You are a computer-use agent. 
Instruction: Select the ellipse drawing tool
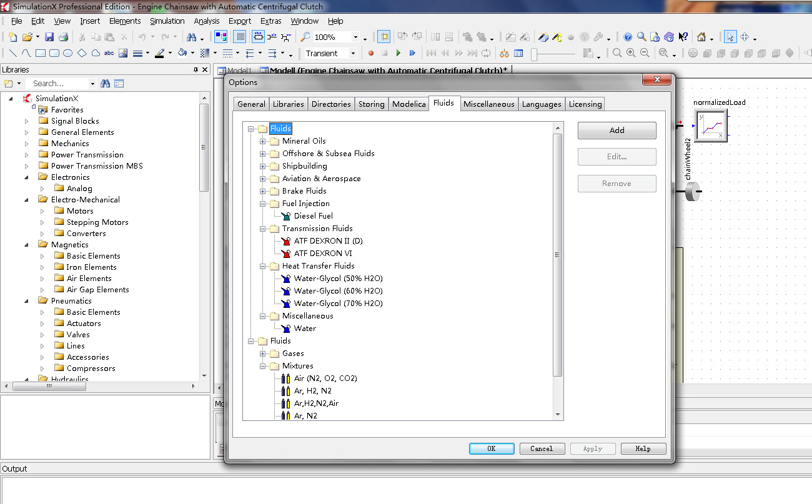point(68,53)
